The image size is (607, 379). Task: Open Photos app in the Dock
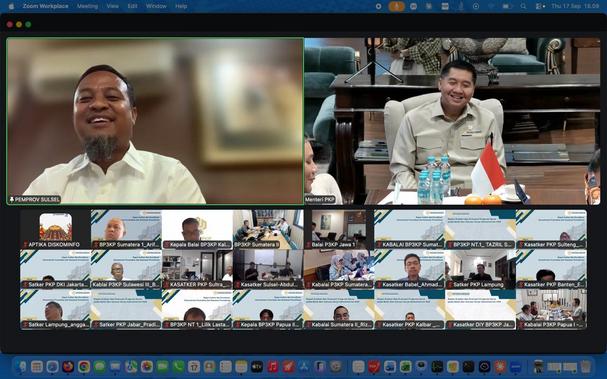[147, 366]
